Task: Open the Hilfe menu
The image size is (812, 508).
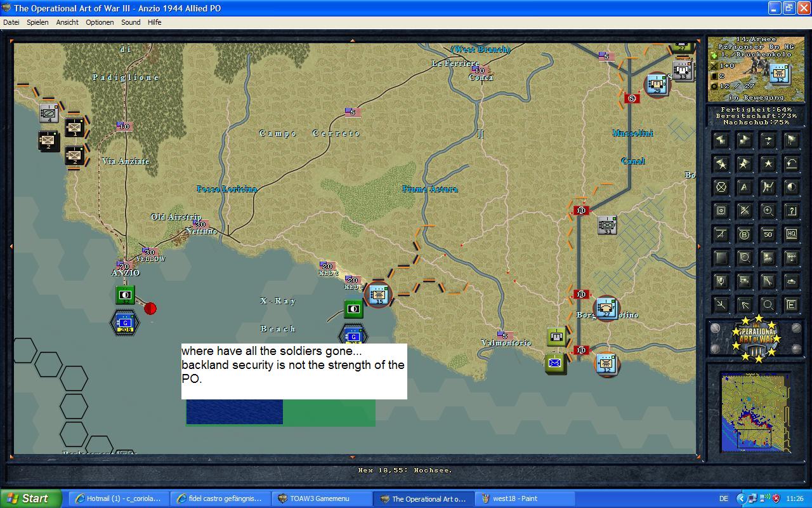Action: (154, 22)
